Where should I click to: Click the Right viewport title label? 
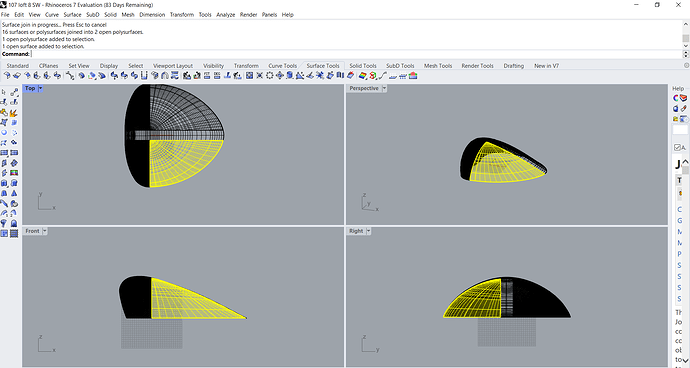[x=356, y=231]
